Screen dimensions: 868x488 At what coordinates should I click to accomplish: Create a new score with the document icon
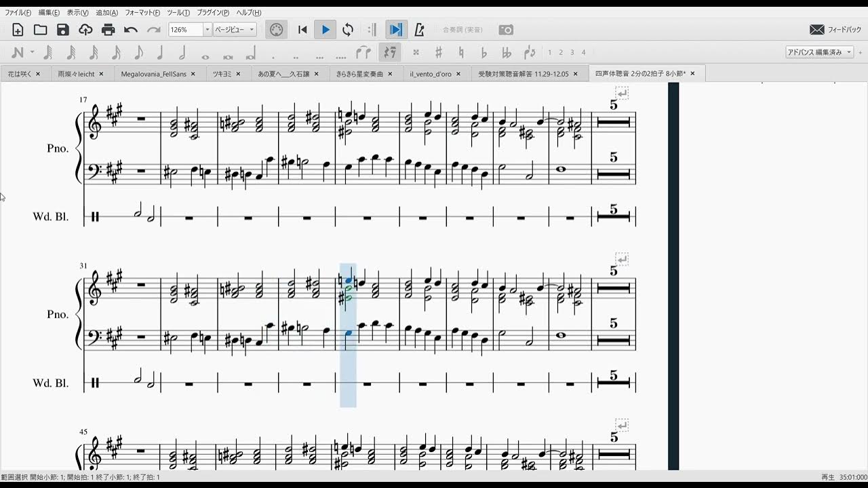pyautogui.click(x=18, y=30)
